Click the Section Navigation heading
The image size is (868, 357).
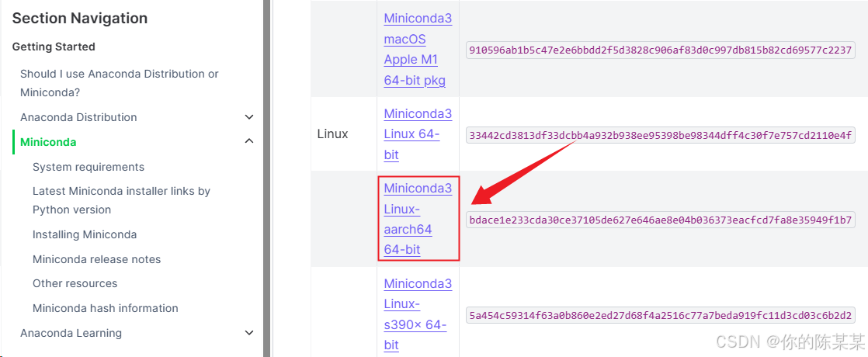[80, 19]
